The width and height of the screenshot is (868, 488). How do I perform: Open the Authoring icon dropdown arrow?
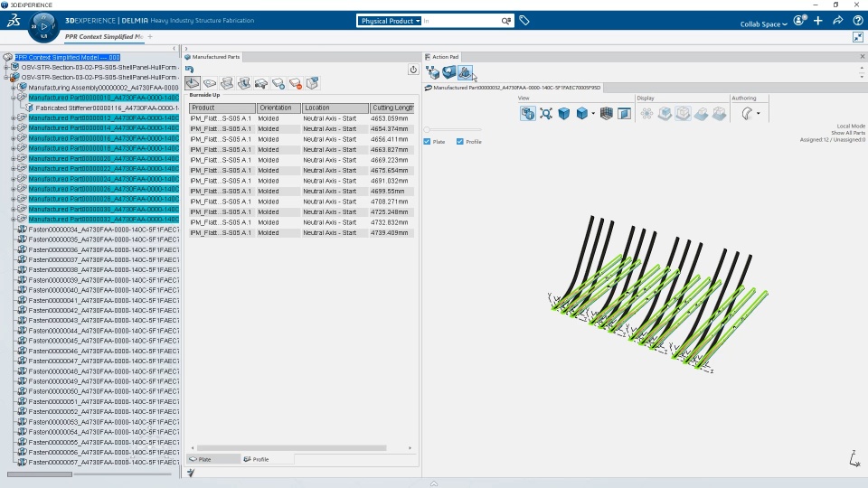coord(759,114)
